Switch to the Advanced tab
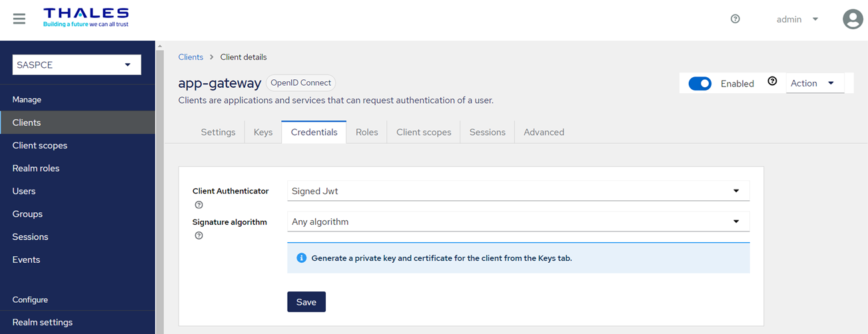This screenshot has height=334, width=868. click(x=544, y=132)
